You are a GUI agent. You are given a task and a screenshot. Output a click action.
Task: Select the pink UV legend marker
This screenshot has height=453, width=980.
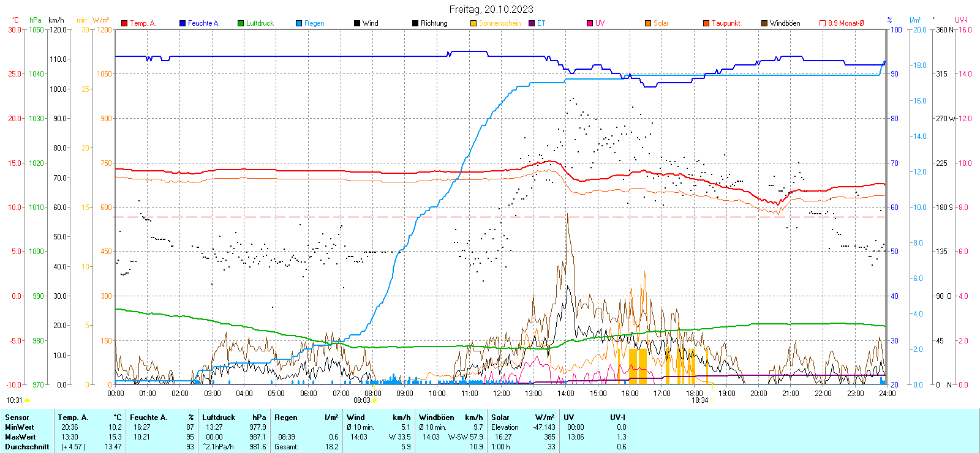pyautogui.click(x=590, y=23)
